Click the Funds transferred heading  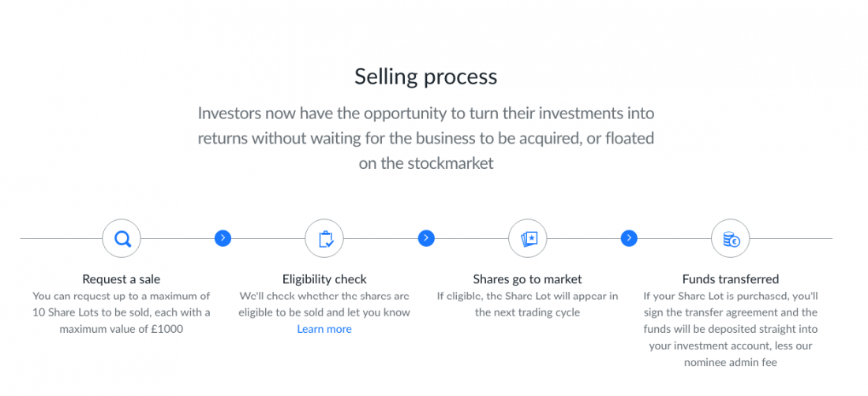tap(730, 278)
